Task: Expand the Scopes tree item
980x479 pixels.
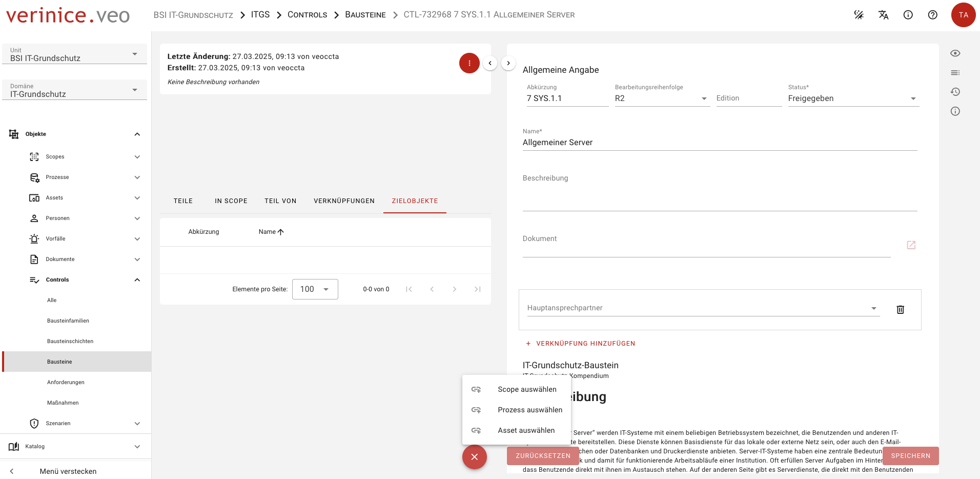Action: coord(137,157)
